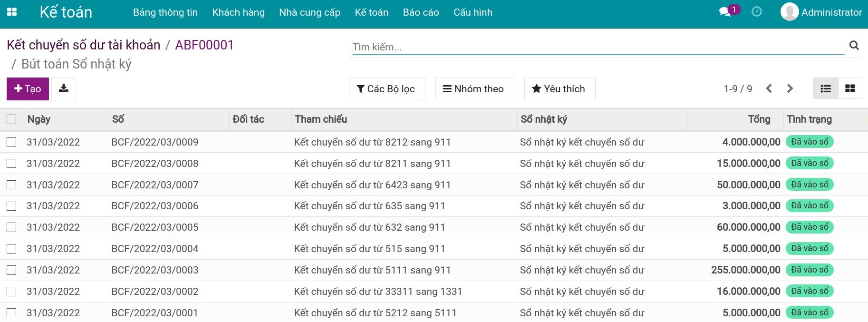
Task: Open the Báo cáo menu
Action: [x=421, y=12]
